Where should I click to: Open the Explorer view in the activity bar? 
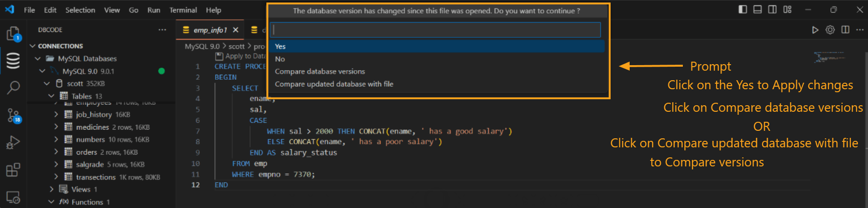coord(13,34)
